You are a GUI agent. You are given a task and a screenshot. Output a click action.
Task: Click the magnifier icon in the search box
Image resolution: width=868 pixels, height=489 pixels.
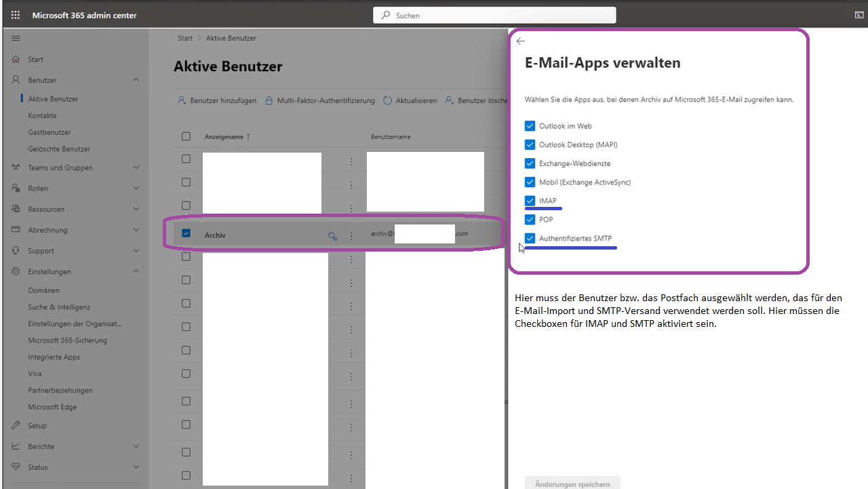(x=386, y=15)
